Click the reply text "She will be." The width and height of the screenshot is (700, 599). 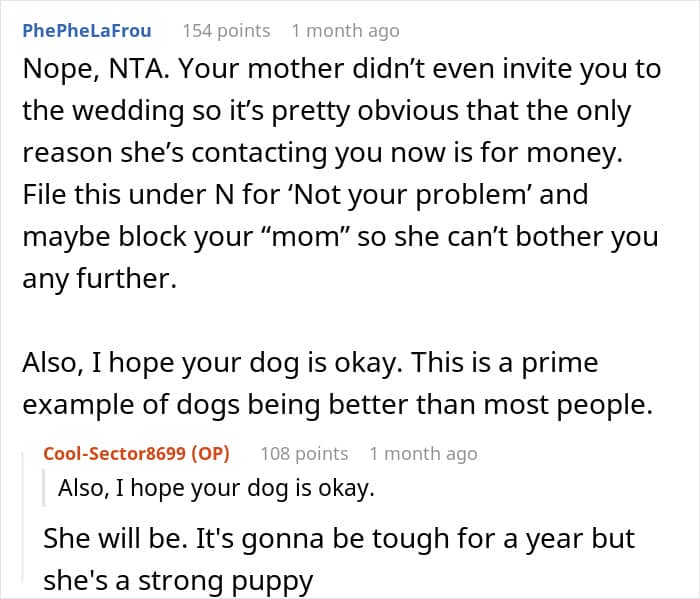[106, 538]
